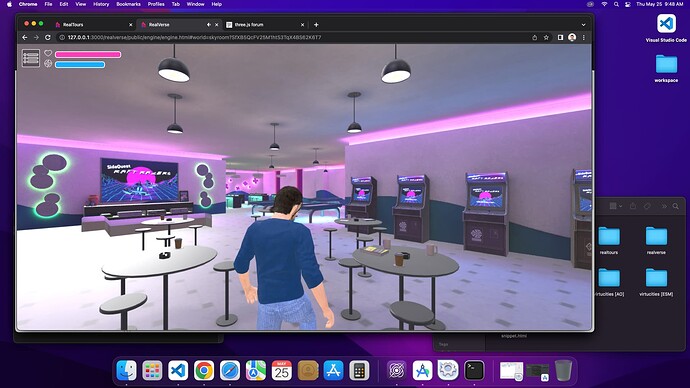690x388 pixels.
Task: Open Finder view options grid dropdown
Action: click(615, 206)
